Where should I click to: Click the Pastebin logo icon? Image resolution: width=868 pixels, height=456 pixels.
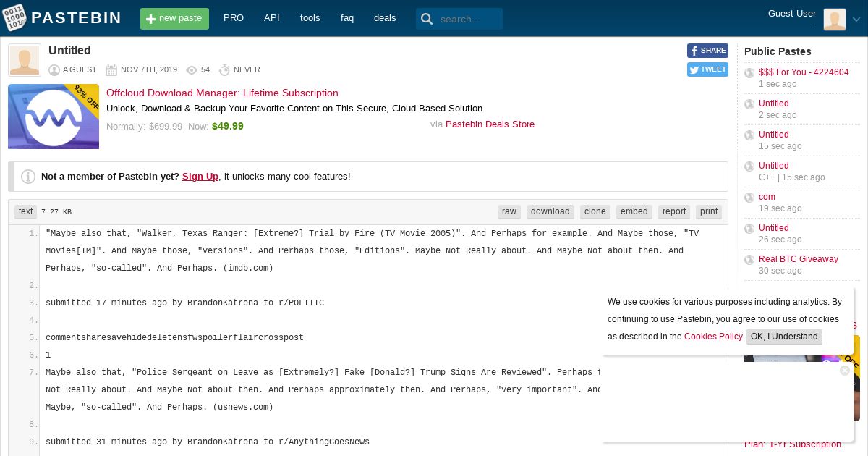14,18
